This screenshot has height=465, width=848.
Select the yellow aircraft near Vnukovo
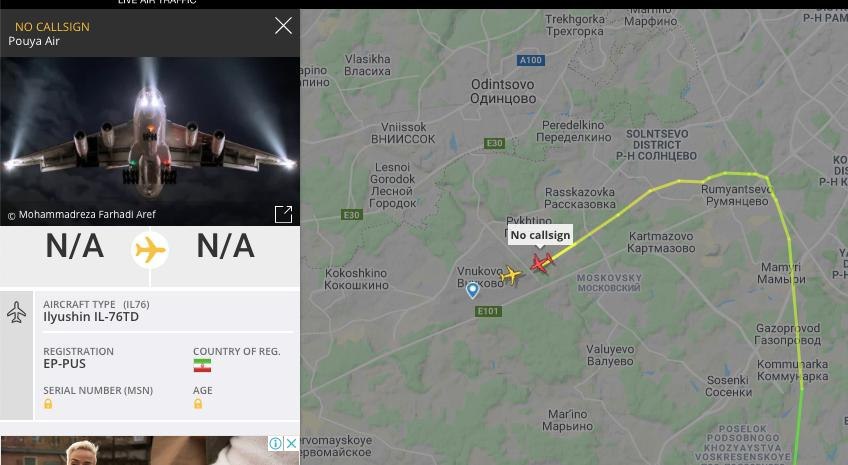511,275
